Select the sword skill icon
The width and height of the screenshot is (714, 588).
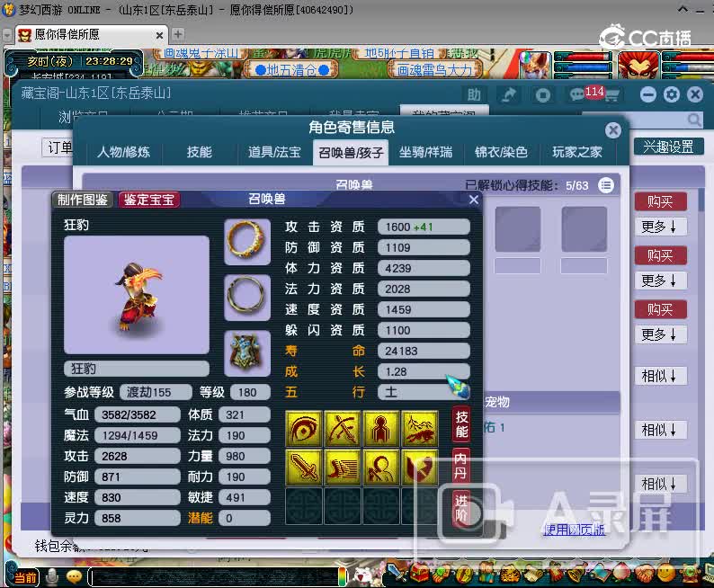point(304,468)
